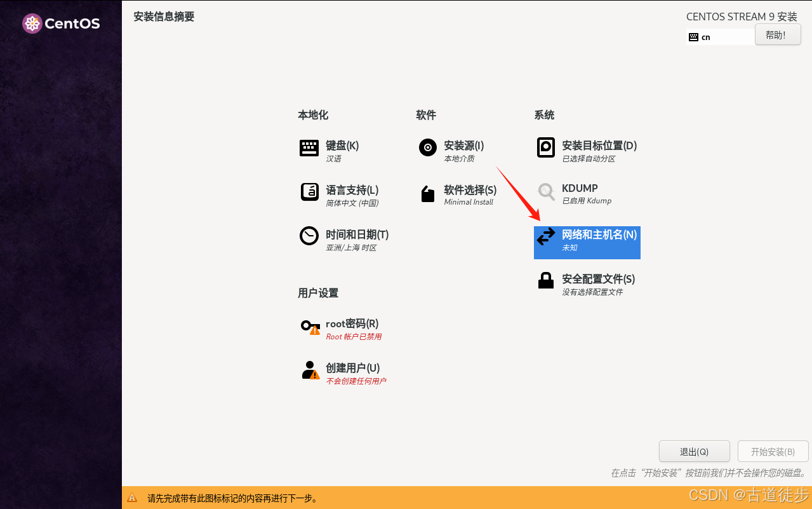812x509 pixels.
Task: Select the 安装目标位置(D) label
Action: 599,146
